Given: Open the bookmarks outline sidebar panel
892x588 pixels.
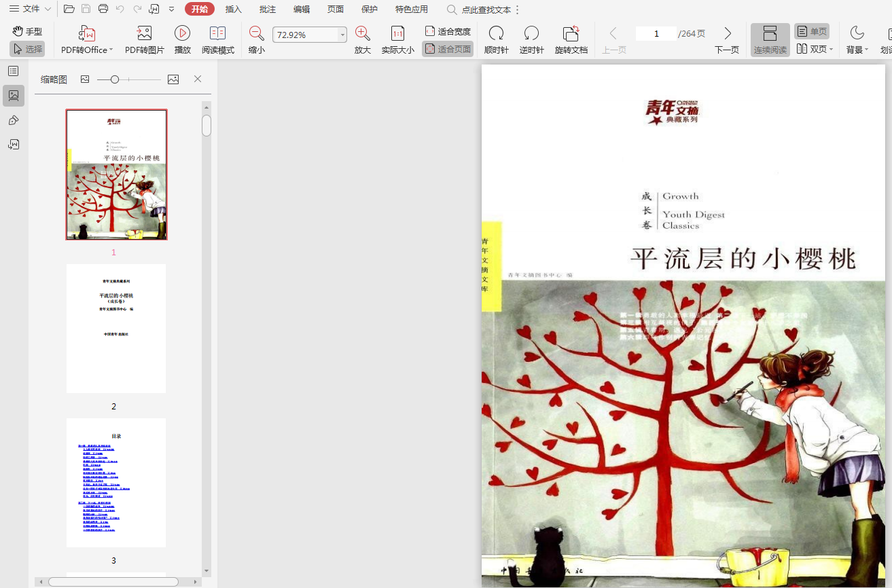Looking at the screenshot, I should coord(14,71).
